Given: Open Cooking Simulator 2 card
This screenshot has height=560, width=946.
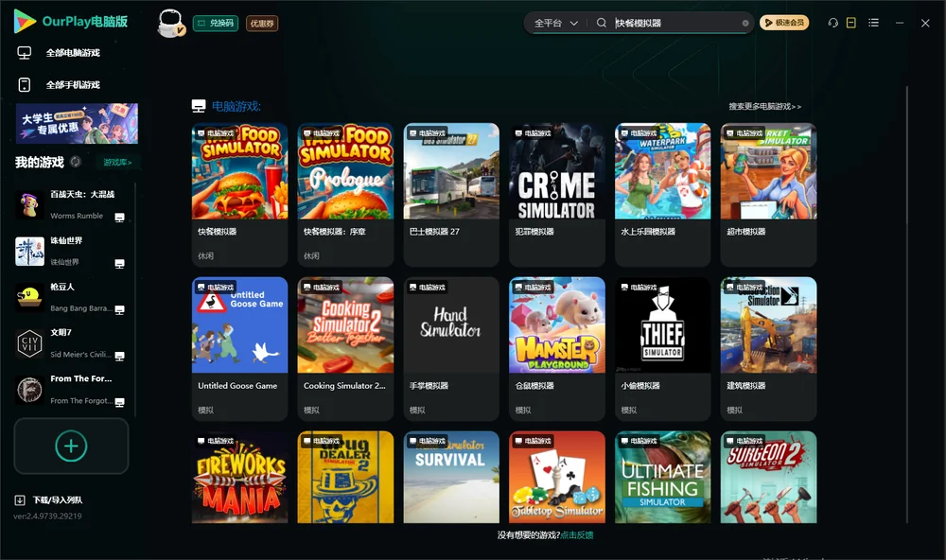Looking at the screenshot, I should [x=345, y=349].
